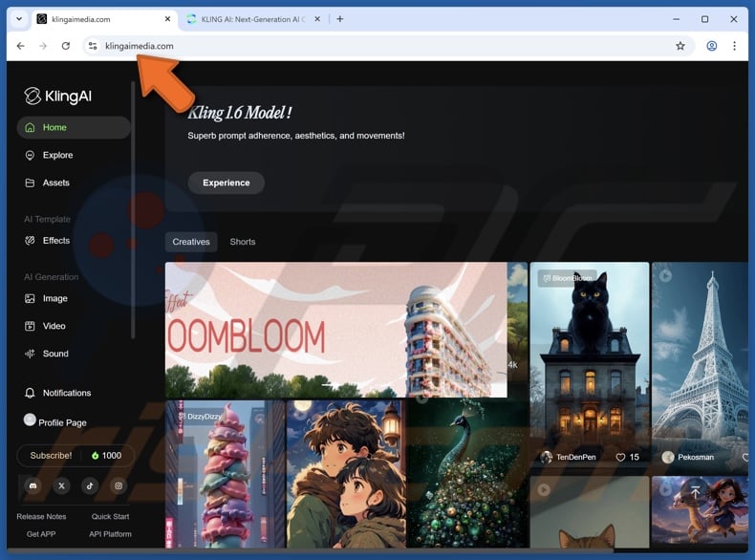Click the Notifications bell icon
755x560 pixels.
pos(30,393)
